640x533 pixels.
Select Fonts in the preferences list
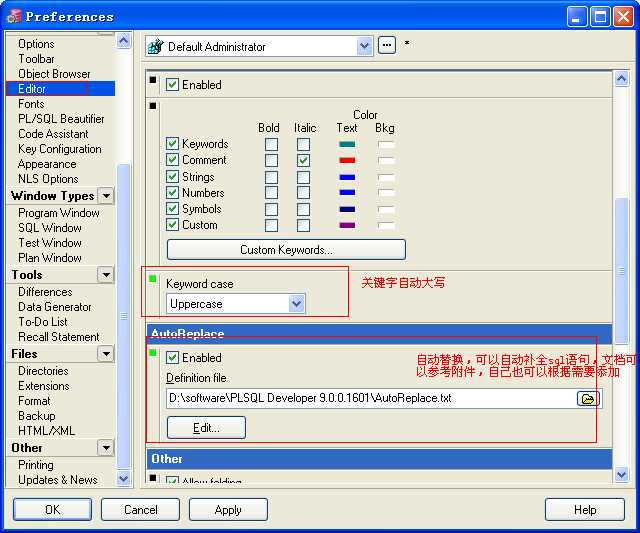31,104
